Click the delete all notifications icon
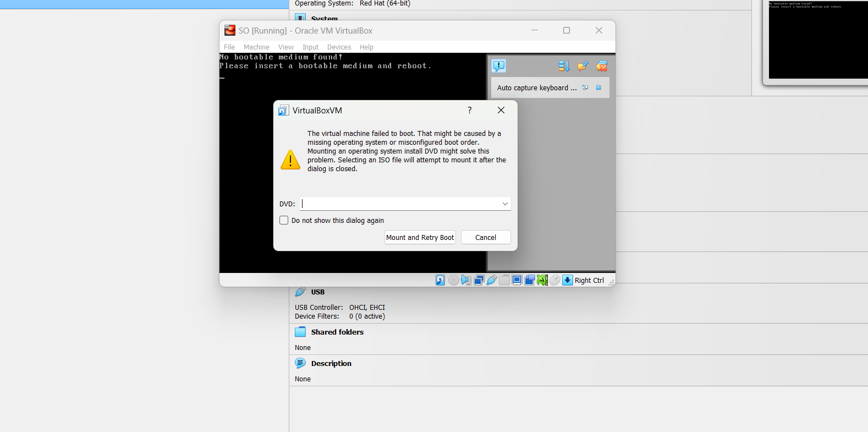This screenshot has width=868, height=432. [602, 66]
